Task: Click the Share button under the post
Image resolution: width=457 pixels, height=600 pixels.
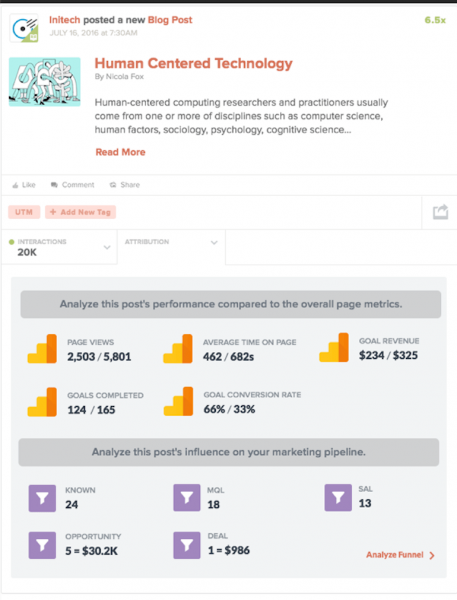Action: click(125, 185)
